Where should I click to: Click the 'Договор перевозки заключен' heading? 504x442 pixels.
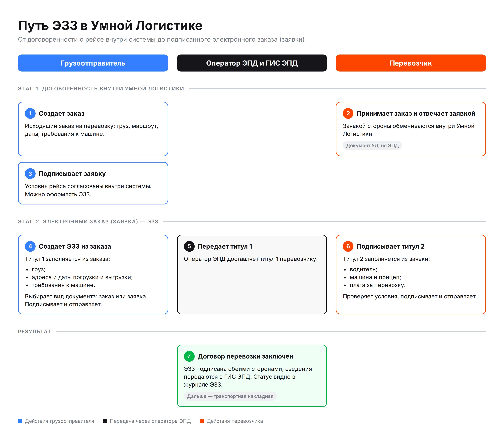point(245,356)
